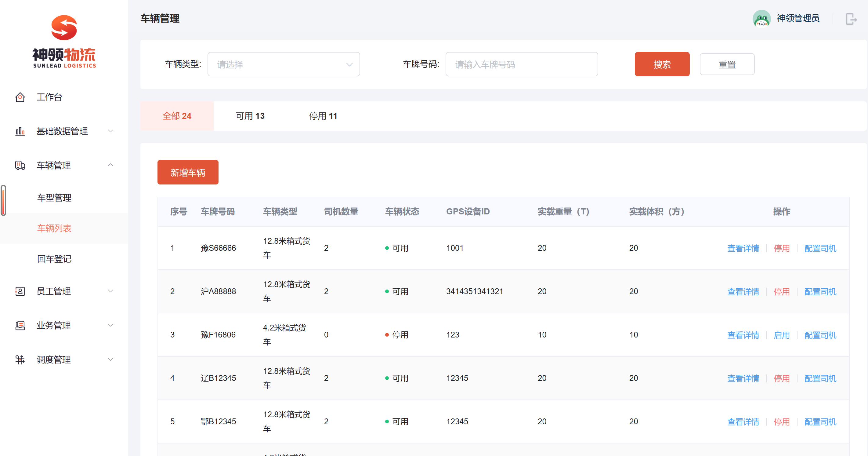Click the basic data management chart icon
868x456 pixels.
20,131
